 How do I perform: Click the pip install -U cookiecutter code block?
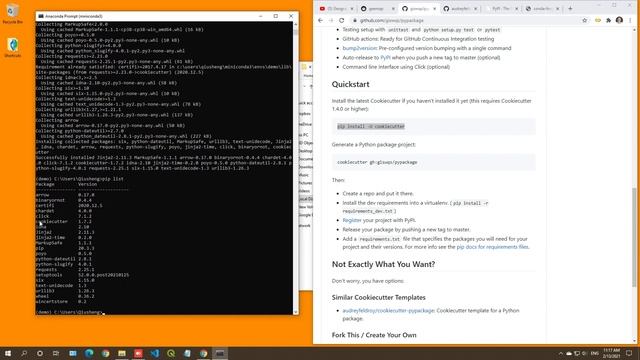[433, 127]
